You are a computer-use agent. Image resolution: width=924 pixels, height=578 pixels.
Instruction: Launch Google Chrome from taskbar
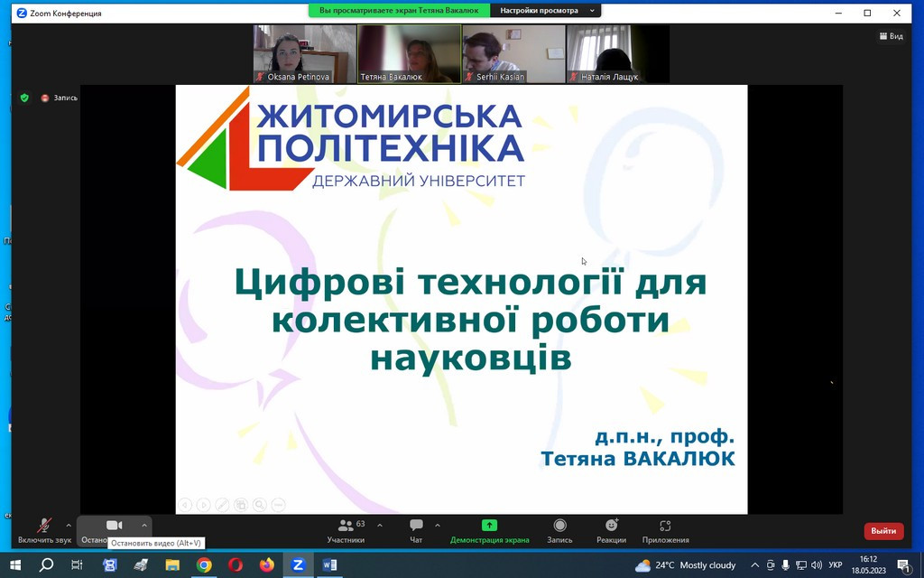[x=204, y=565]
